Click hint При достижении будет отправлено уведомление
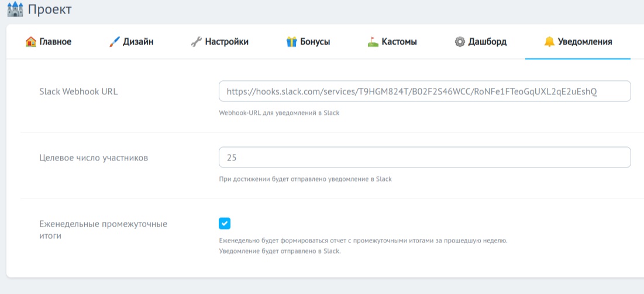The width and height of the screenshot is (644, 294). 305,179
